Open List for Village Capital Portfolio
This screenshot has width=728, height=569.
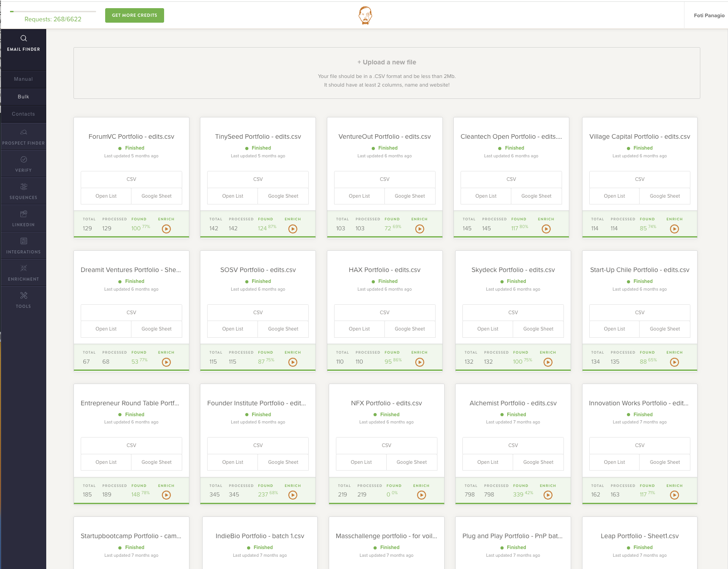pyautogui.click(x=614, y=196)
